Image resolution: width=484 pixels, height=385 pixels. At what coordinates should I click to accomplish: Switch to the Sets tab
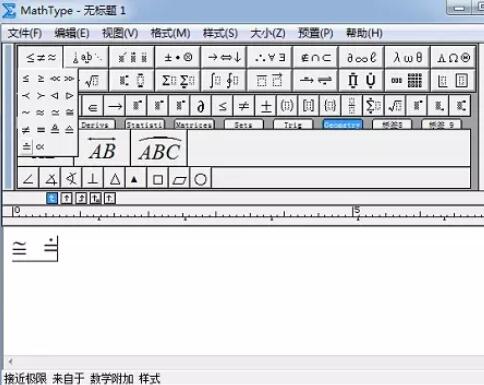coord(244,125)
